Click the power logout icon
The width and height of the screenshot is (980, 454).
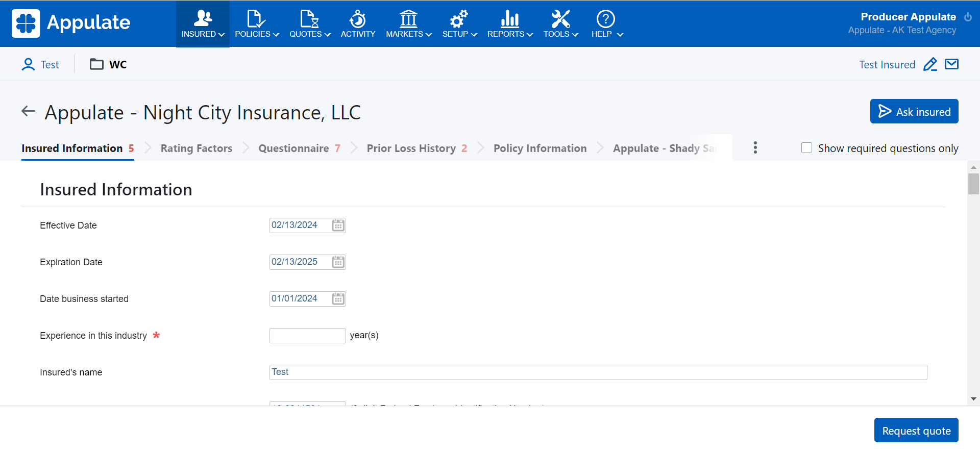[x=968, y=17]
